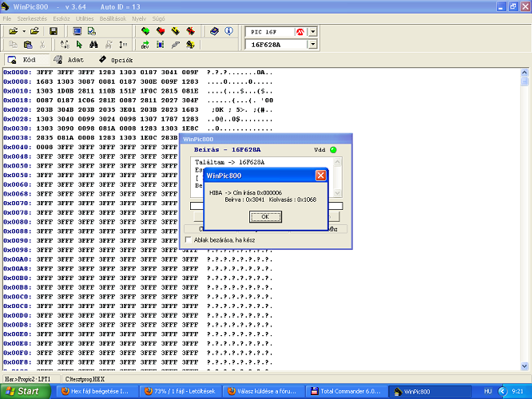Search using the binoculars icon
The height and width of the screenshot is (399, 532).
(93, 45)
